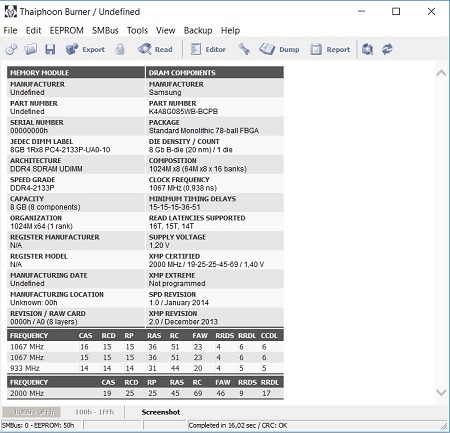Click XMP revision value 2.0 / December 2013
The image size is (450, 433).
(183, 322)
